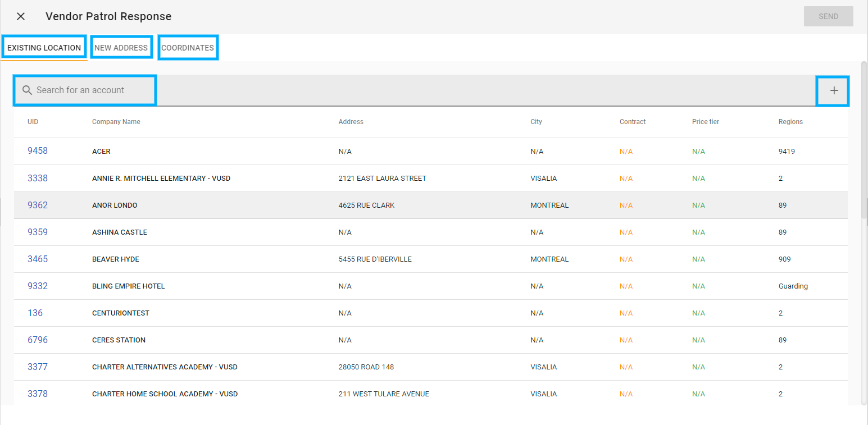868x425 pixels.
Task: Click the search magnifier icon
Action: (x=26, y=90)
